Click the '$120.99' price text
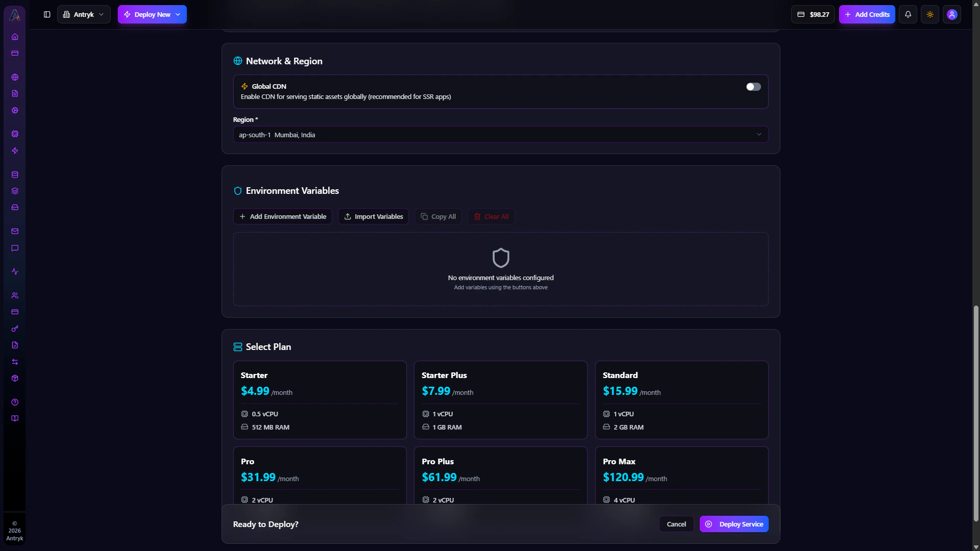Image resolution: width=980 pixels, height=551 pixels. pyautogui.click(x=623, y=477)
